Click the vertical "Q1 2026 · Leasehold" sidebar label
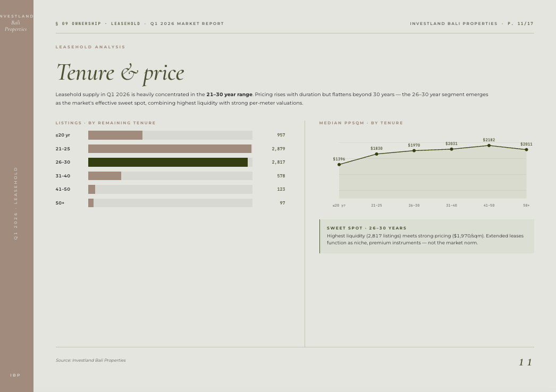 16,203
